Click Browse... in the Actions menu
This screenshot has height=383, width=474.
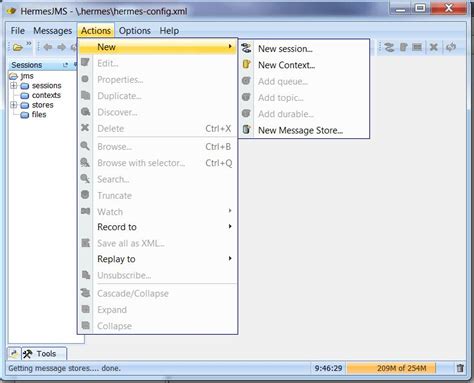point(157,147)
